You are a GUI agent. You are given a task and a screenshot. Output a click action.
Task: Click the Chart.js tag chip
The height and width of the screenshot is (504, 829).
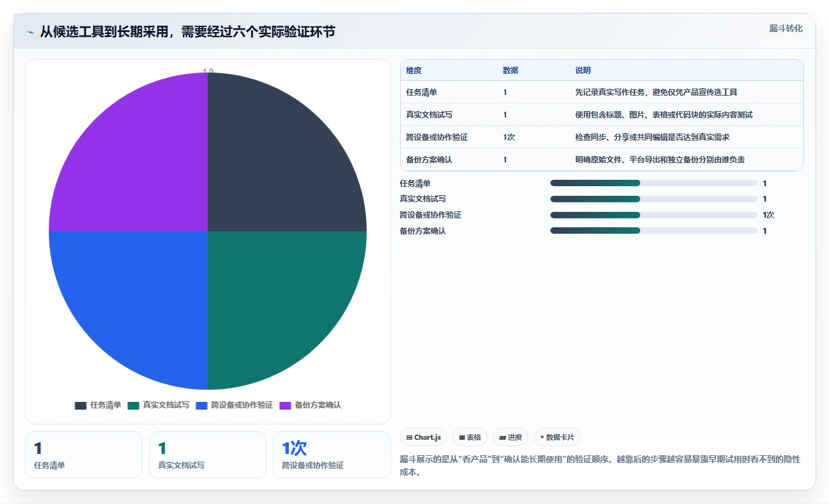pos(423,437)
